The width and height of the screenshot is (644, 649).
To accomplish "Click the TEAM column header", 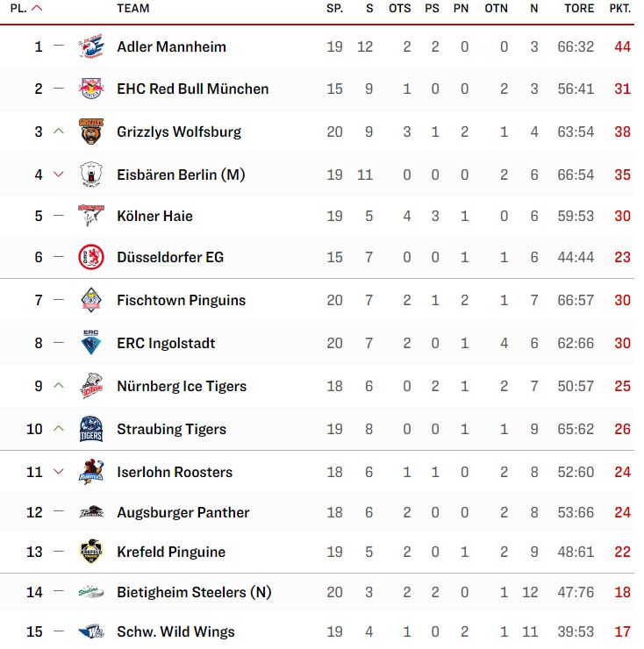I will click(133, 8).
